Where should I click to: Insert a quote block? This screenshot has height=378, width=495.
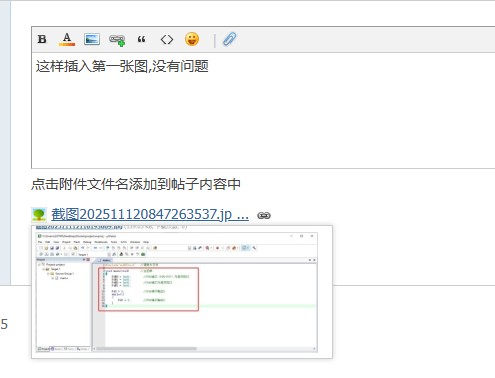click(142, 39)
